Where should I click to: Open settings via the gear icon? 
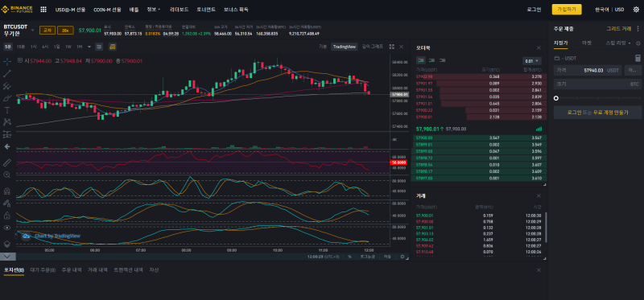[636, 10]
